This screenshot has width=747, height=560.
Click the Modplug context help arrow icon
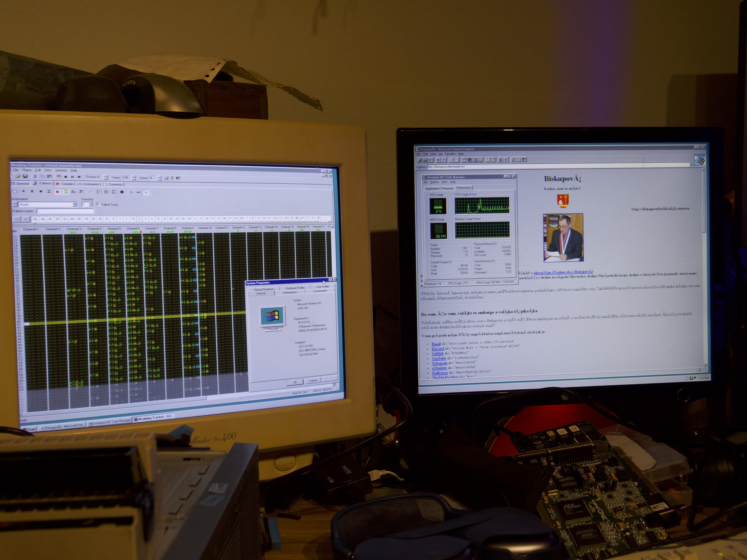point(178,178)
